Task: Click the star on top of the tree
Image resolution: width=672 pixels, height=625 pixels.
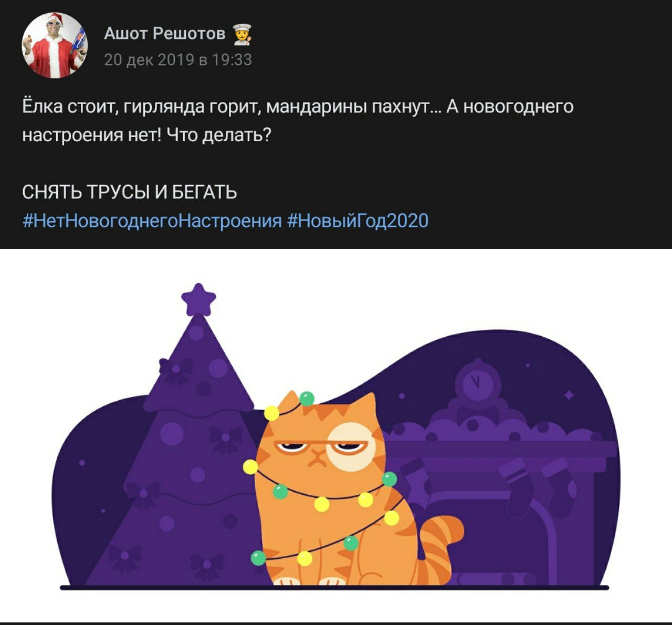Action: pyautogui.click(x=198, y=299)
